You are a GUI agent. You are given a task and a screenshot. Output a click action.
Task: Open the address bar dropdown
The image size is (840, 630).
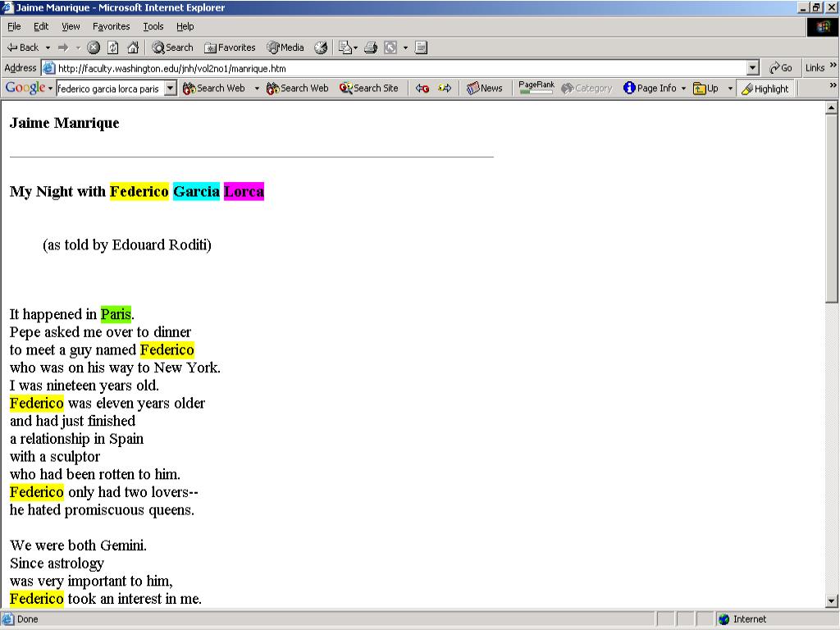(753, 68)
